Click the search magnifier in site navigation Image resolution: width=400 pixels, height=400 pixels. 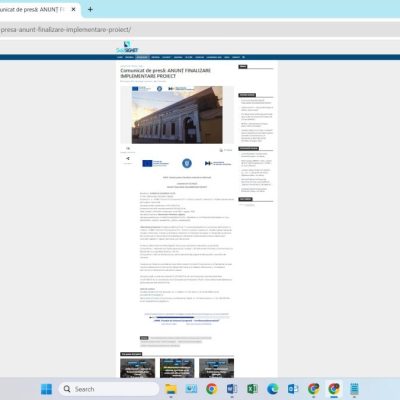click(244, 57)
